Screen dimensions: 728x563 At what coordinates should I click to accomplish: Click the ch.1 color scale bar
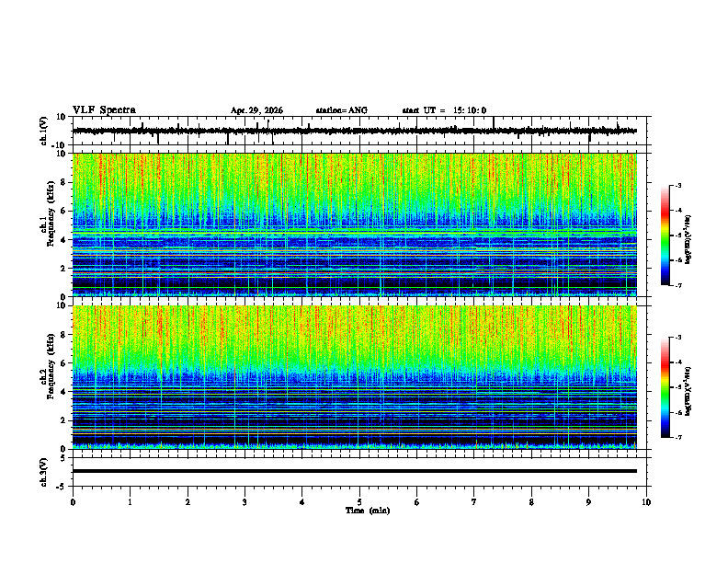[x=665, y=236]
